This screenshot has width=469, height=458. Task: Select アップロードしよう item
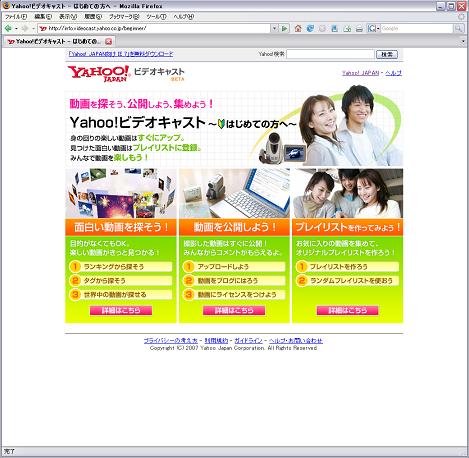tap(234, 267)
